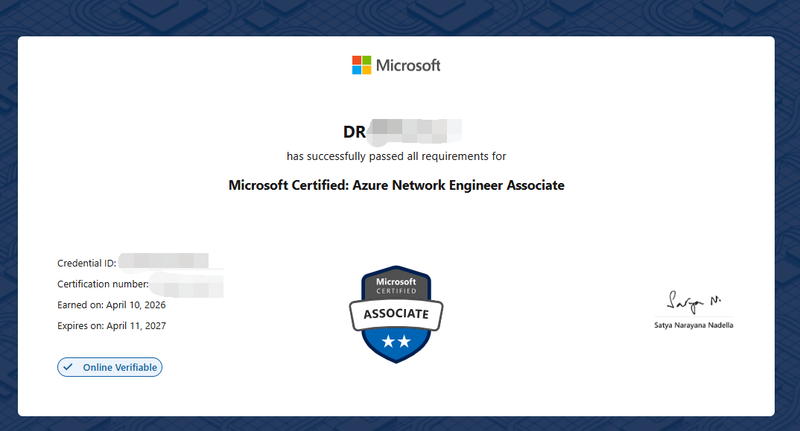Click the Credential ID label
This screenshot has height=431, width=800.
(87, 263)
